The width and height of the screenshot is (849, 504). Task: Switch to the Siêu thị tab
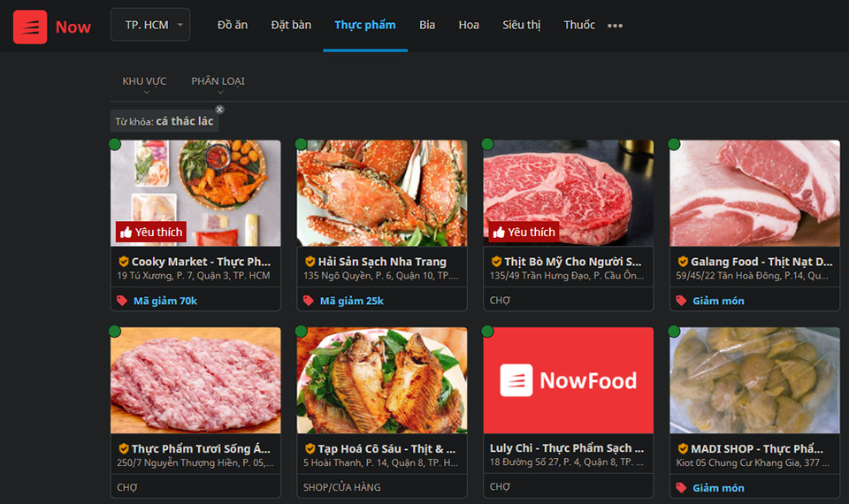point(522,25)
